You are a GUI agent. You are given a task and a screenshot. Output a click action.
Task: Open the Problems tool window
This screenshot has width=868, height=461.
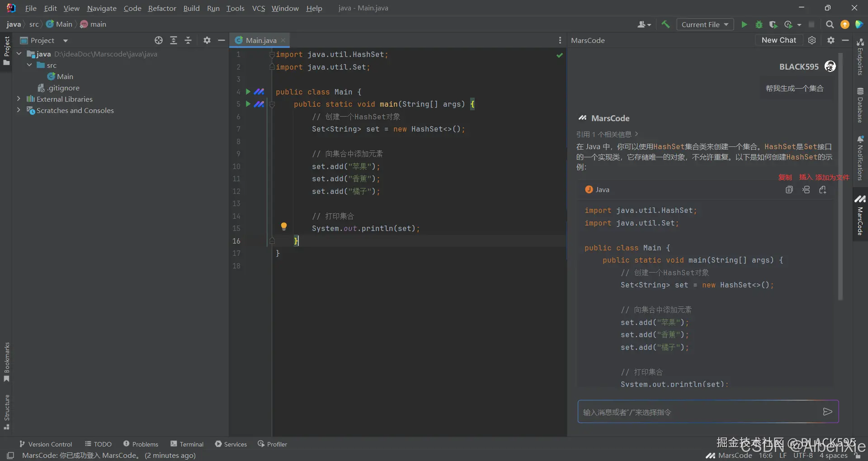pos(141,444)
